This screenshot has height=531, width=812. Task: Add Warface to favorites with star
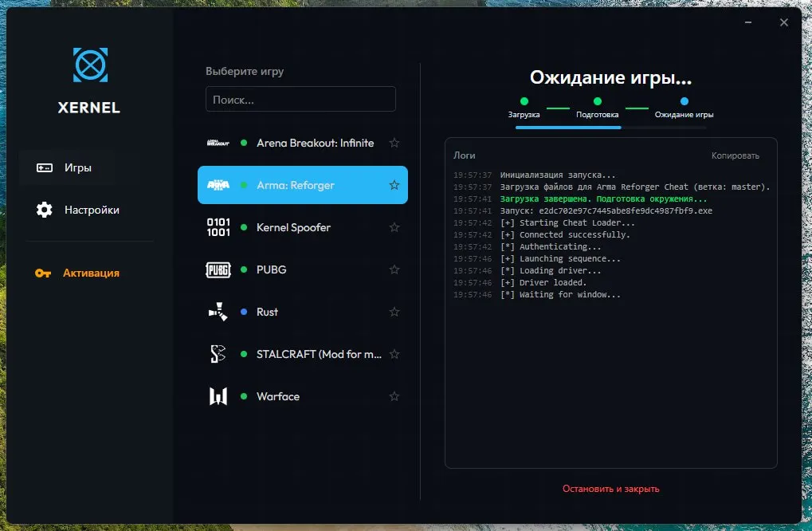pyautogui.click(x=394, y=396)
